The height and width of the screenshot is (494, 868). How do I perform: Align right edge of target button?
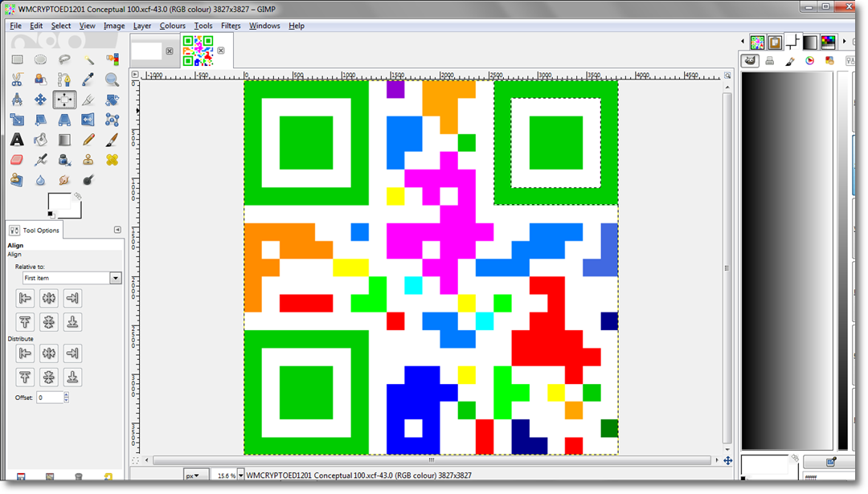[72, 298]
